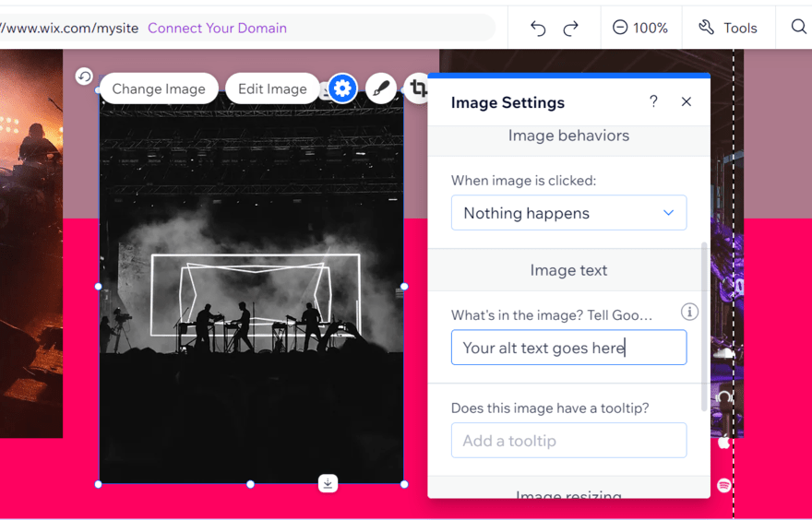This screenshot has width=812, height=520.
Task: Click the Spotify icon on the page
Action: click(724, 485)
